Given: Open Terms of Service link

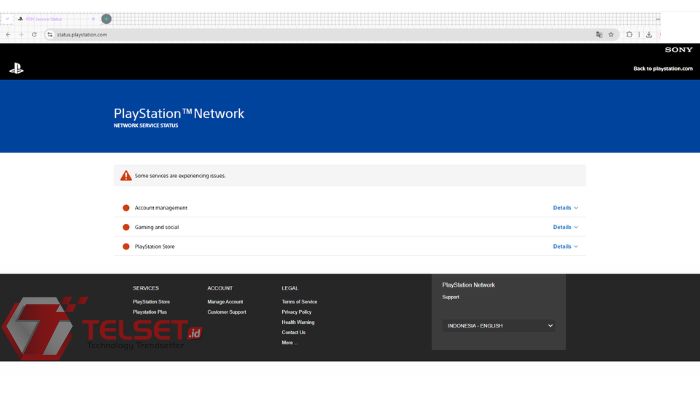Looking at the screenshot, I should click(x=299, y=302).
